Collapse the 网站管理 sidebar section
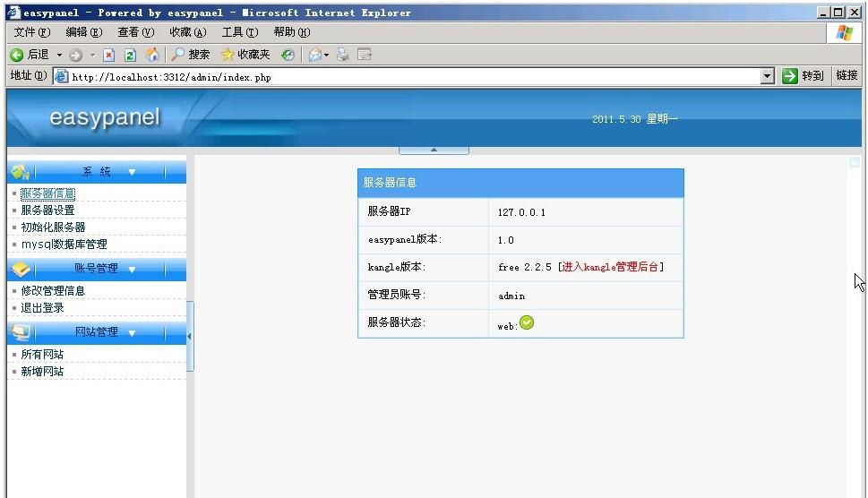Screen dimensions: 868x498 point(132,333)
